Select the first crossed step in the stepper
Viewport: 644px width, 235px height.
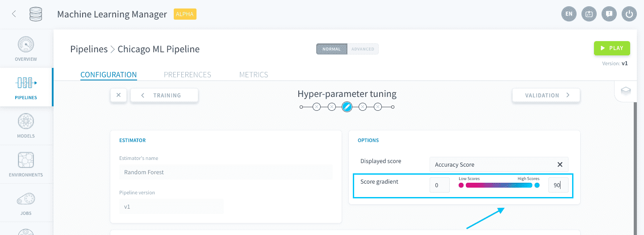(x=317, y=107)
